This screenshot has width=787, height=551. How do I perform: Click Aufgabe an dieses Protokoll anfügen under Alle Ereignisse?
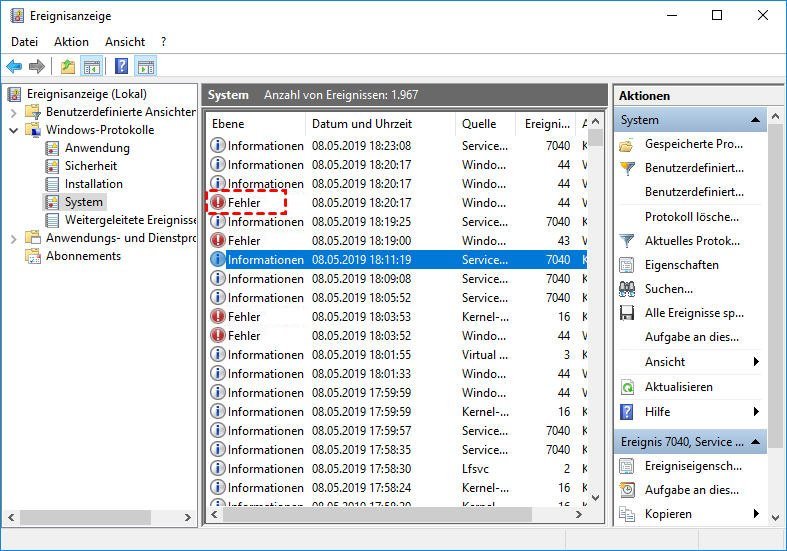coord(692,337)
